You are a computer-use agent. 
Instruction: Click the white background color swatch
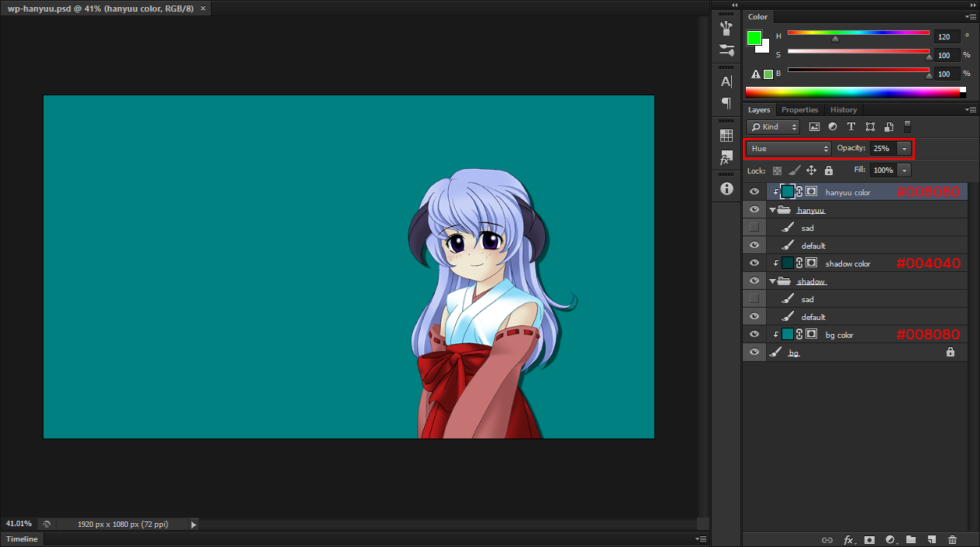point(764,49)
